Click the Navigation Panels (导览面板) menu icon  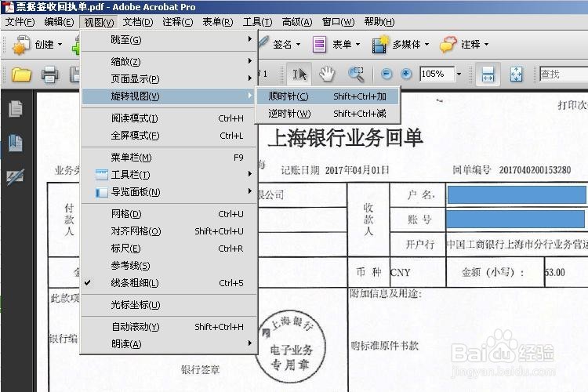point(102,192)
